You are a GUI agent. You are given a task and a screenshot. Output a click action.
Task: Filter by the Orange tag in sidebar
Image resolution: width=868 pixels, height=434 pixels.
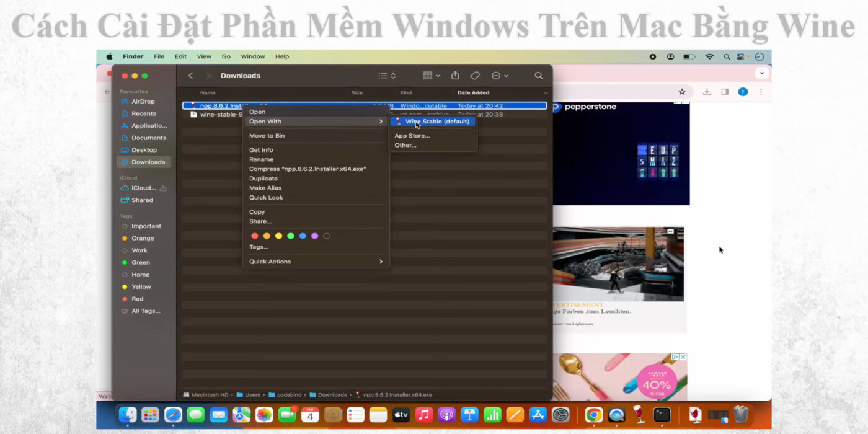coord(143,238)
